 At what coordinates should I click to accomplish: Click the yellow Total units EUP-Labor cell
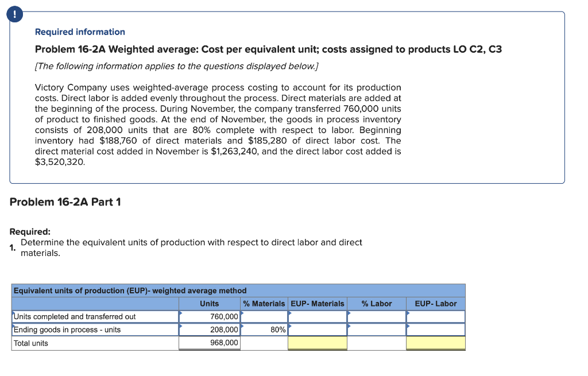436,342
